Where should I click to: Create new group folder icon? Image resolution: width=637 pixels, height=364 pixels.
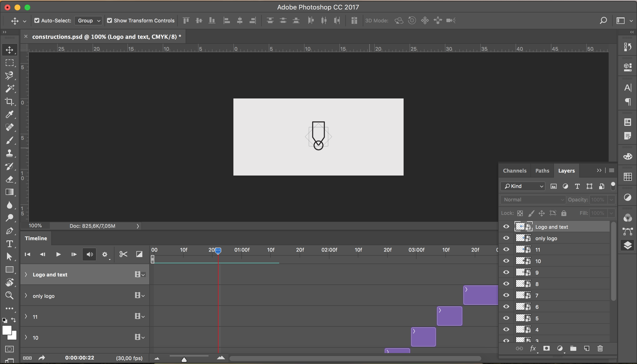point(573,348)
